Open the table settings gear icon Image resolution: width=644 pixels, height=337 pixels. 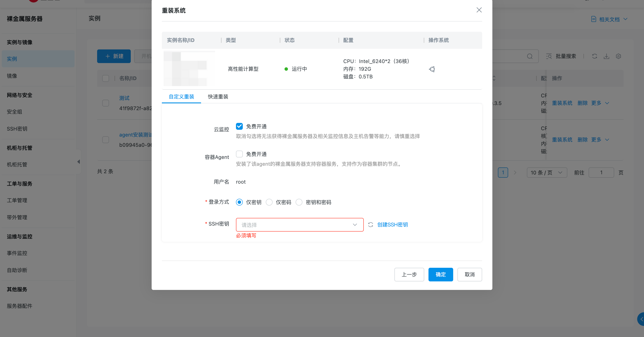(x=618, y=56)
